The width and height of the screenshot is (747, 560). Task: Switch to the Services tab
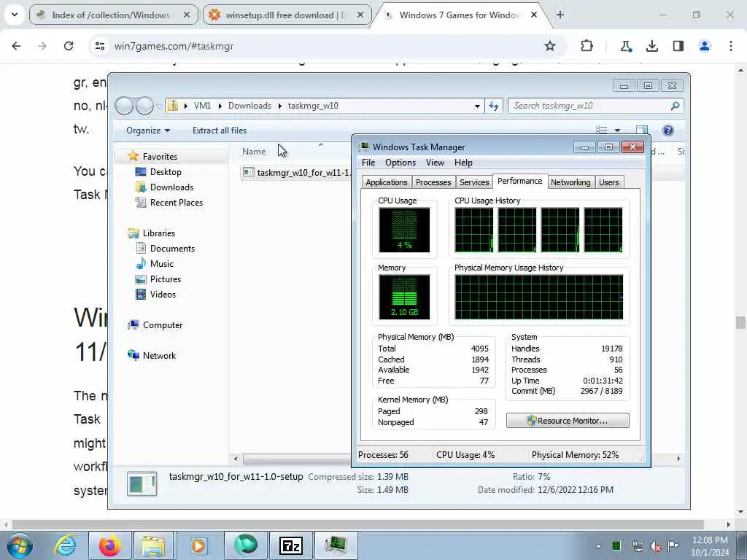pyautogui.click(x=474, y=182)
